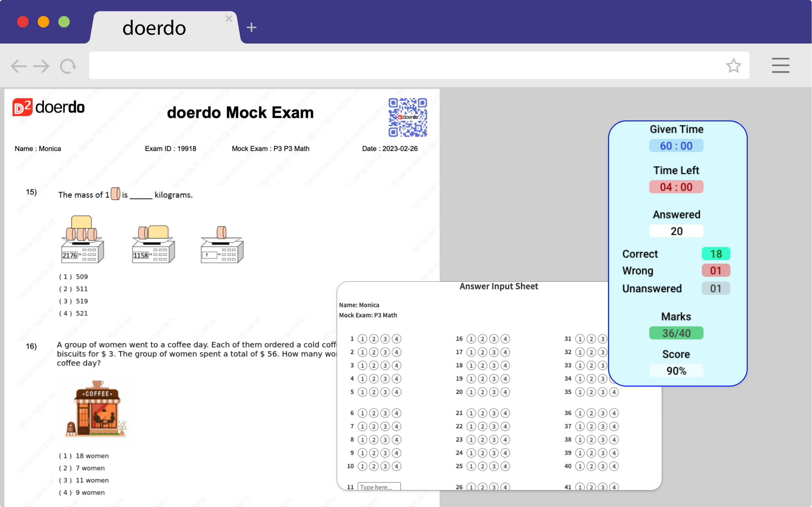
Task: Navigate forward using the forward arrow
Action: [x=41, y=66]
